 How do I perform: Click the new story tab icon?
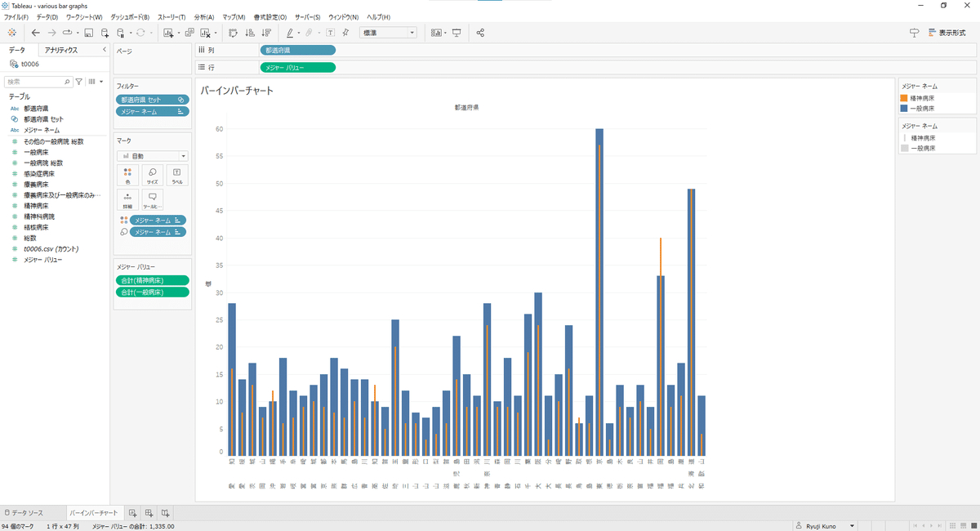165,513
